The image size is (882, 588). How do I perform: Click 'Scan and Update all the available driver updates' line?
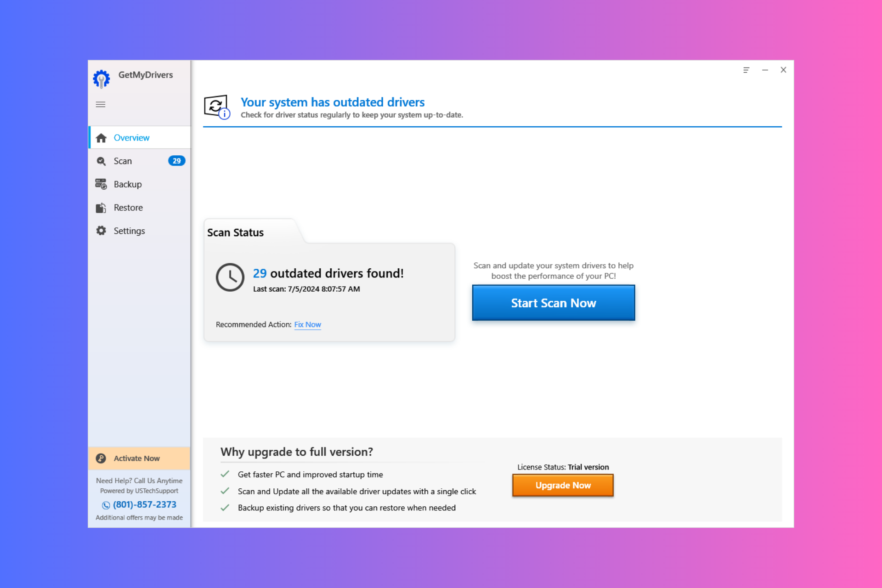[356, 492]
